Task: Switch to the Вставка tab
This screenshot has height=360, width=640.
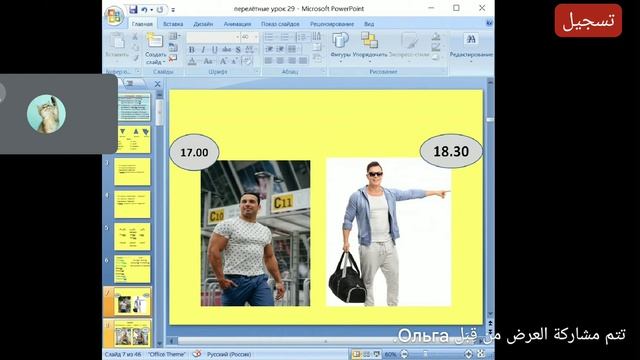Action: coord(173,24)
